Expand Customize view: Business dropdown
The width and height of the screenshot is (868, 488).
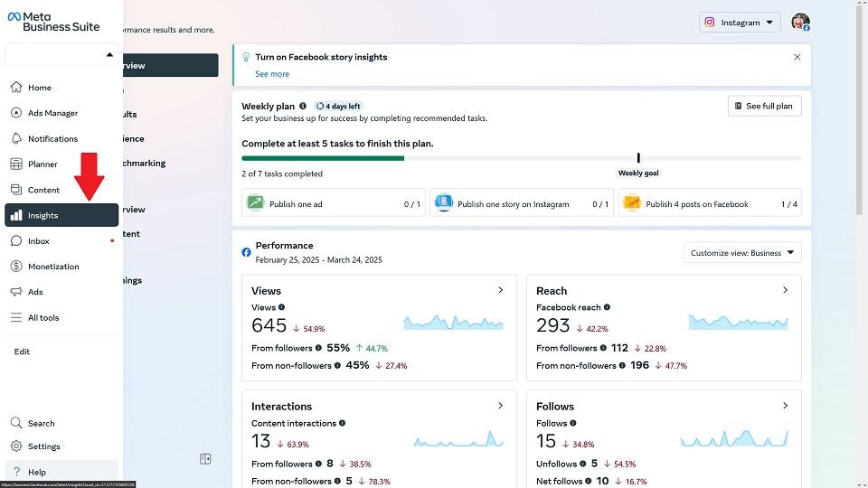pos(741,253)
